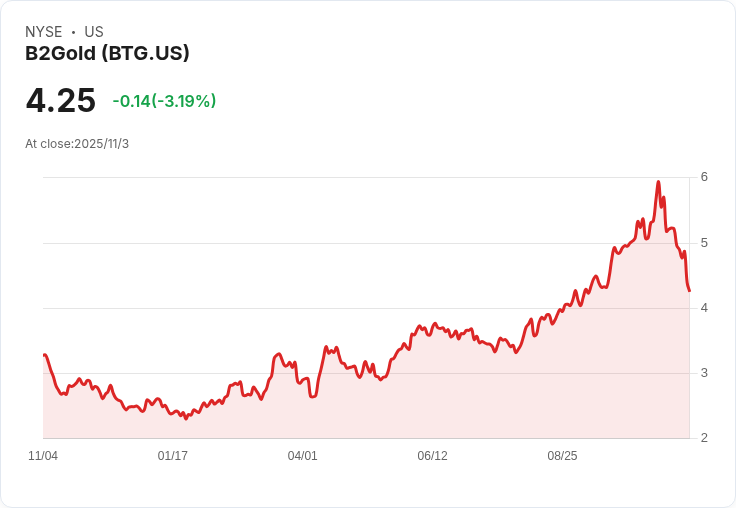Click the y-axis label 4
Viewport: 736px width, 508px height.
pyautogui.click(x=704, y=308)
